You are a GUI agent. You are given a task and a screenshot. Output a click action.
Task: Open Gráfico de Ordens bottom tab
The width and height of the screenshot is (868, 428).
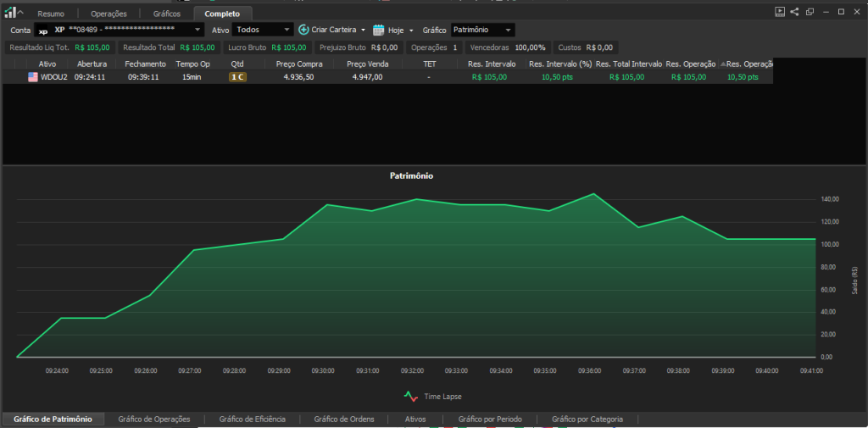click(x=344, y=420)
